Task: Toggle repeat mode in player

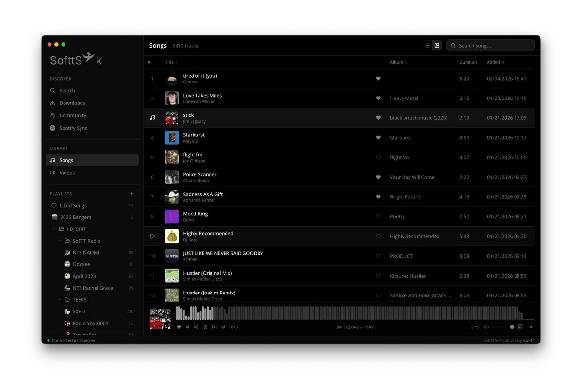Action: 223,327
